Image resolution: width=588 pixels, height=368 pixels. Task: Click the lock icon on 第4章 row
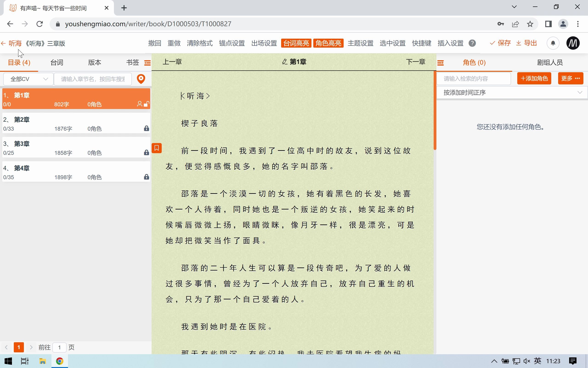coord(146,177)
